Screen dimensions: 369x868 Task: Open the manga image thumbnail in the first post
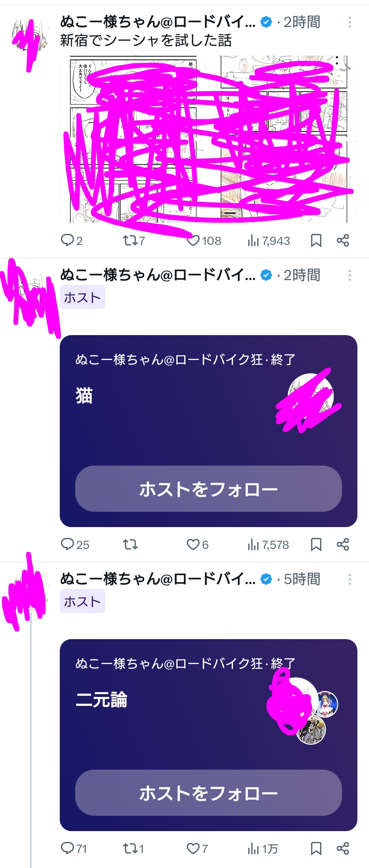[x=208, y=139]
